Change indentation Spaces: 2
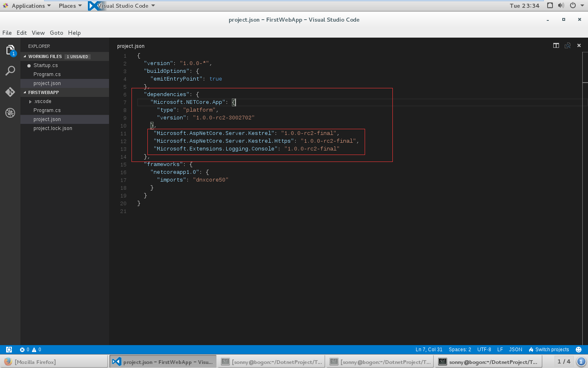The height and width of the screenshot is (368, 588). [460, 350]
